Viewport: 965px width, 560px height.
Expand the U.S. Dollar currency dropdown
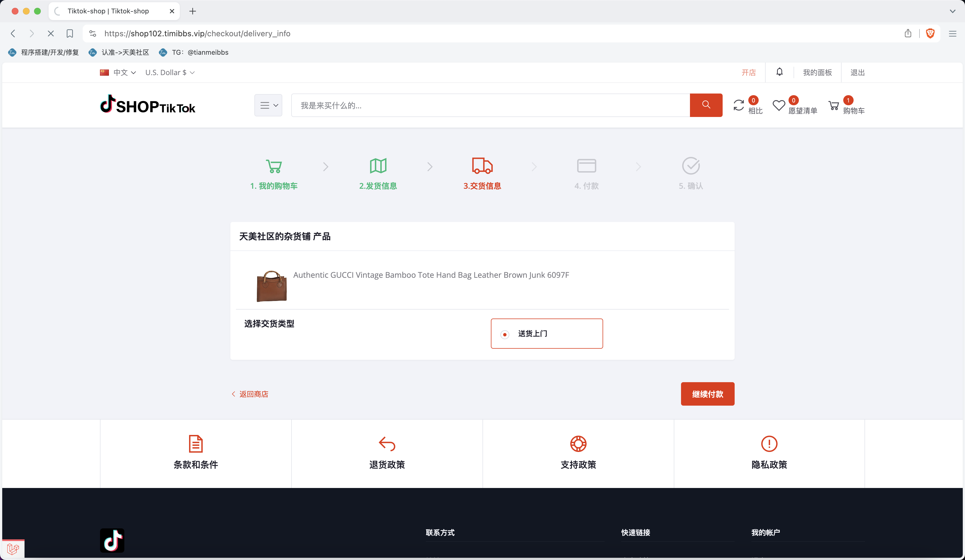(169, 72)
